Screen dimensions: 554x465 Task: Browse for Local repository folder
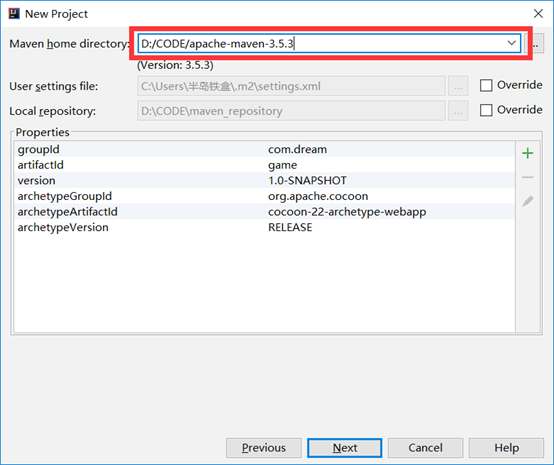[x=458, y=111]
